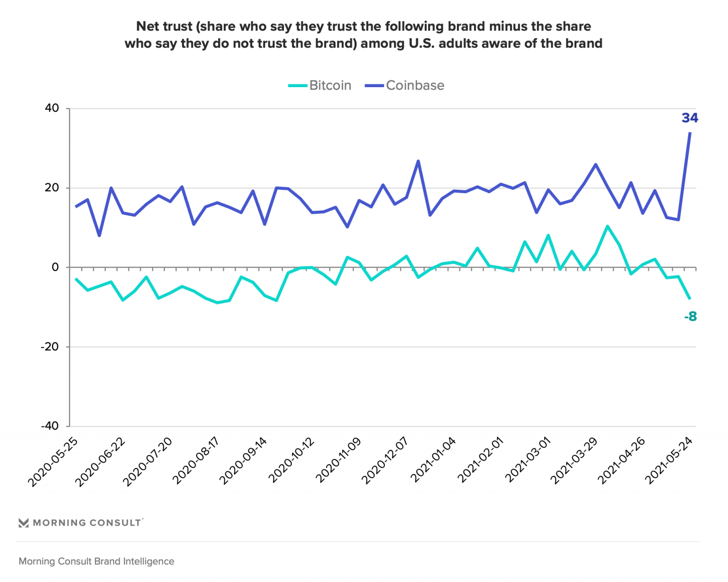Click the Bitcoin end value -8 label

coord(691,316)
